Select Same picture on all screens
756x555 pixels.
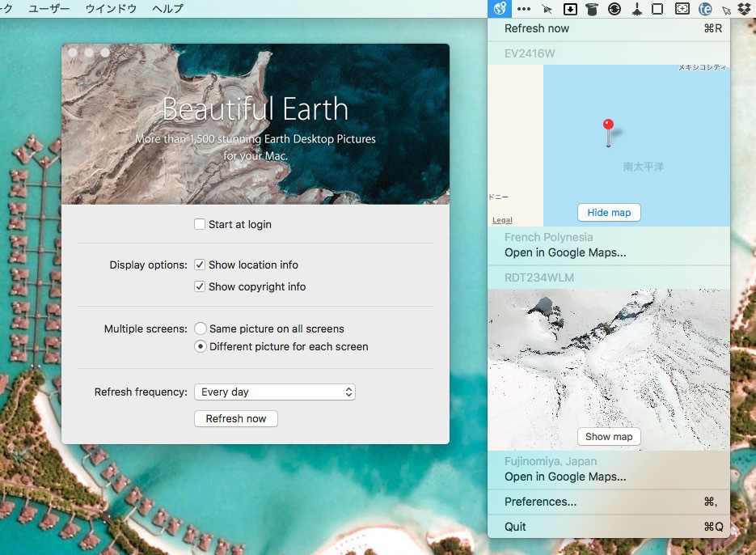point(201,328)
